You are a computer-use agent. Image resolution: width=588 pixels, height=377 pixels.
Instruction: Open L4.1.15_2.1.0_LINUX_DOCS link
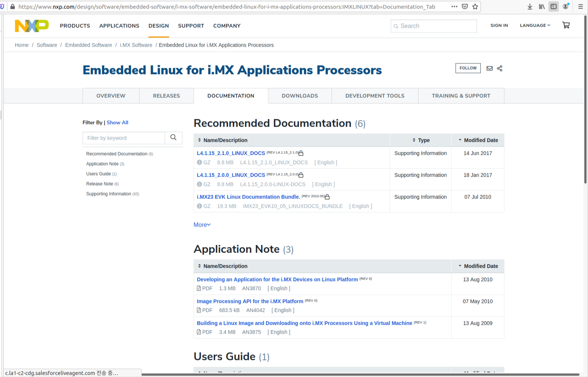click(231, 153)
